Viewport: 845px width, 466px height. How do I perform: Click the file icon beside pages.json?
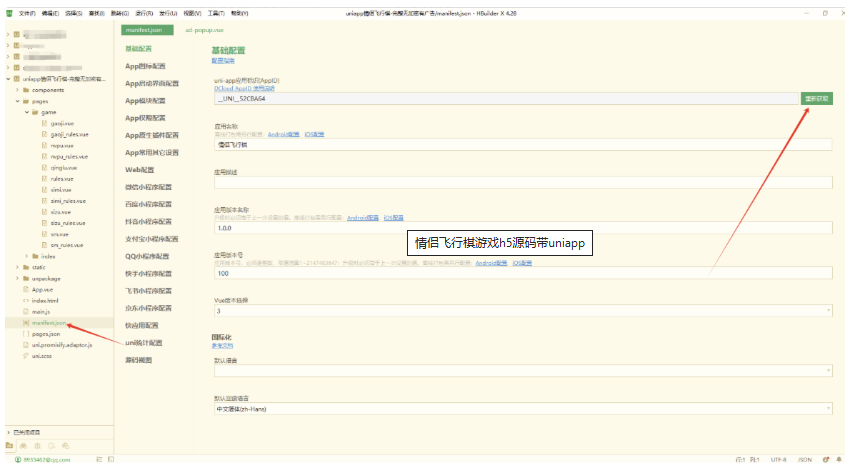(25, 334)
